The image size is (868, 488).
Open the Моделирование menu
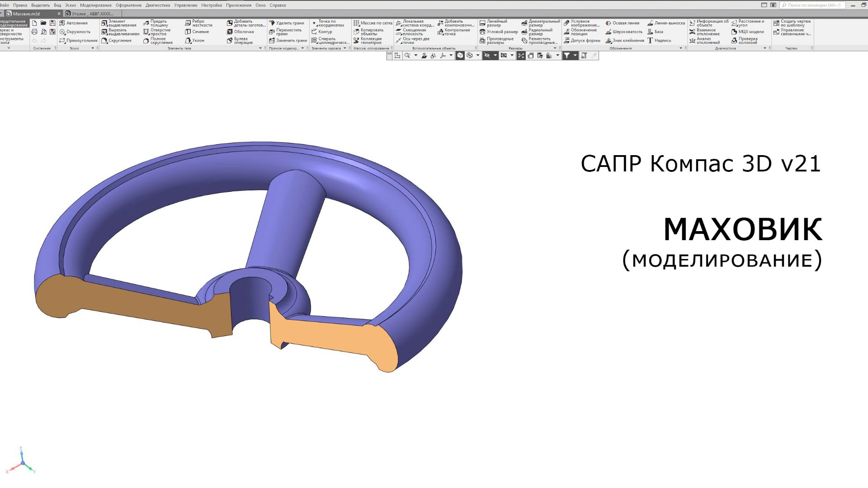(96, 5)
